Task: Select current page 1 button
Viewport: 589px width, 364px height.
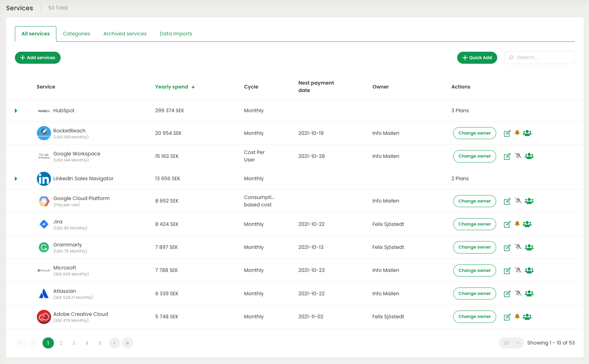Action: point(48,343)
